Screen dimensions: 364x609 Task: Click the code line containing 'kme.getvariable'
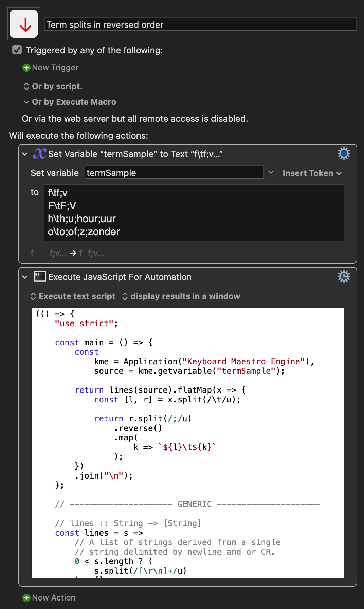[189, 371]
